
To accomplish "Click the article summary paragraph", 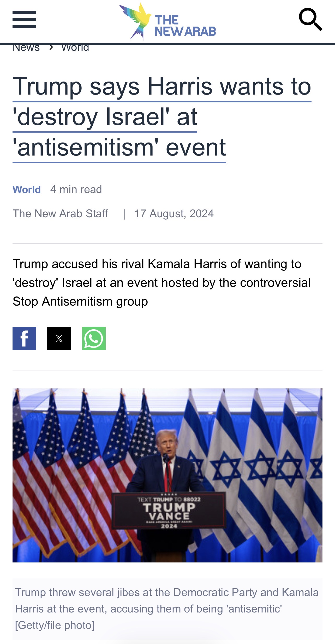I will point(162,283).
